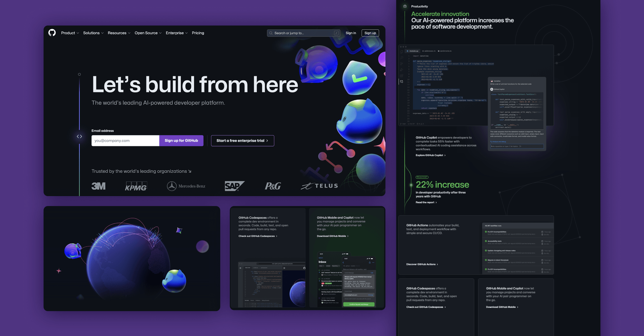Click the Mercedes-Benz logo
Viewport: 644px width, 336px height.
point(186,186)
